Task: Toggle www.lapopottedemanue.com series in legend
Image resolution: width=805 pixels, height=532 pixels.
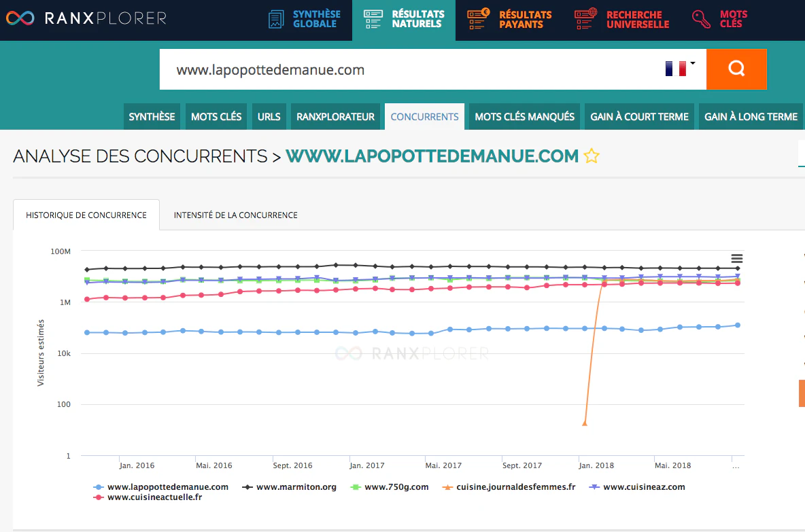Action: point(160,487)
